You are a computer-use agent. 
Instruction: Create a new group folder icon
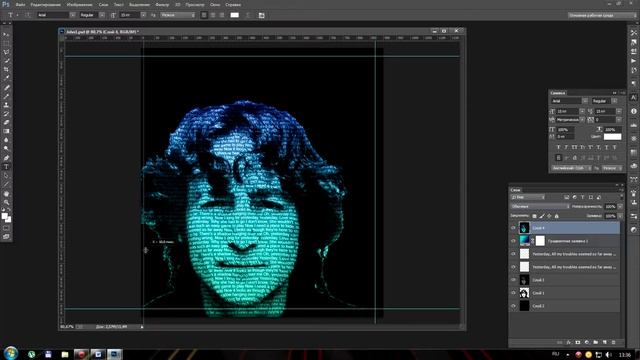[x=596, y=342]
